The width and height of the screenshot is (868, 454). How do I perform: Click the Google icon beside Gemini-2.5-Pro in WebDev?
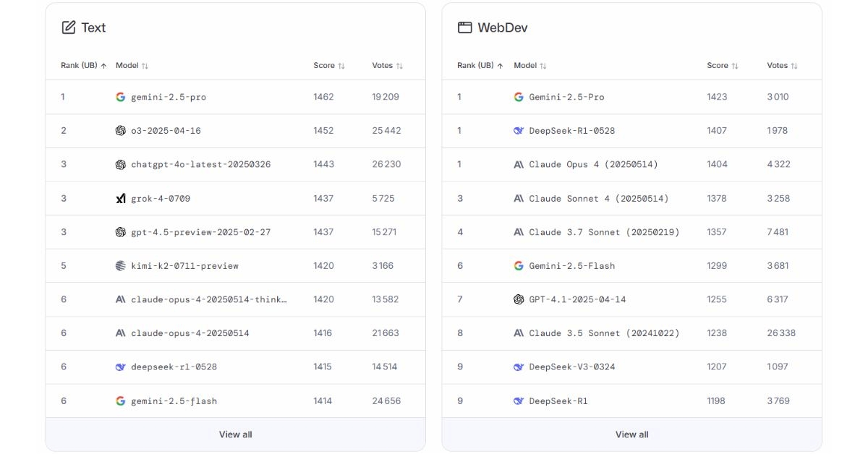519,97
